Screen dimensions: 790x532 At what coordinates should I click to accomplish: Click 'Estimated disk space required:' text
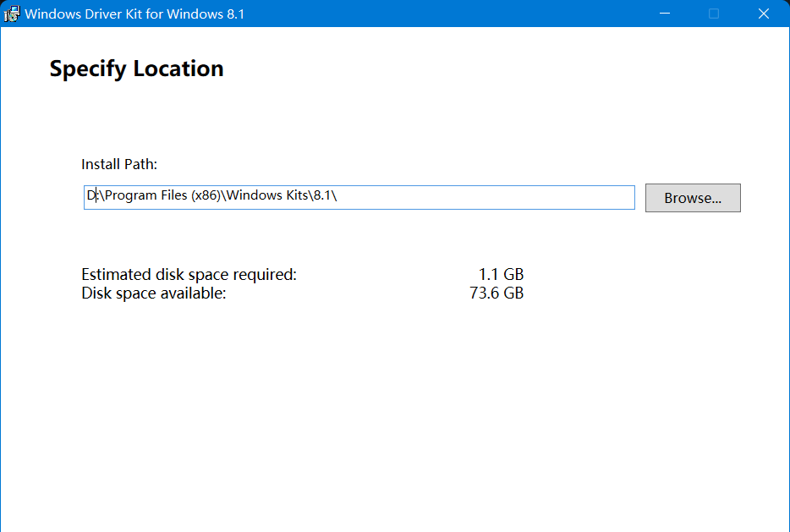[189, 275]
